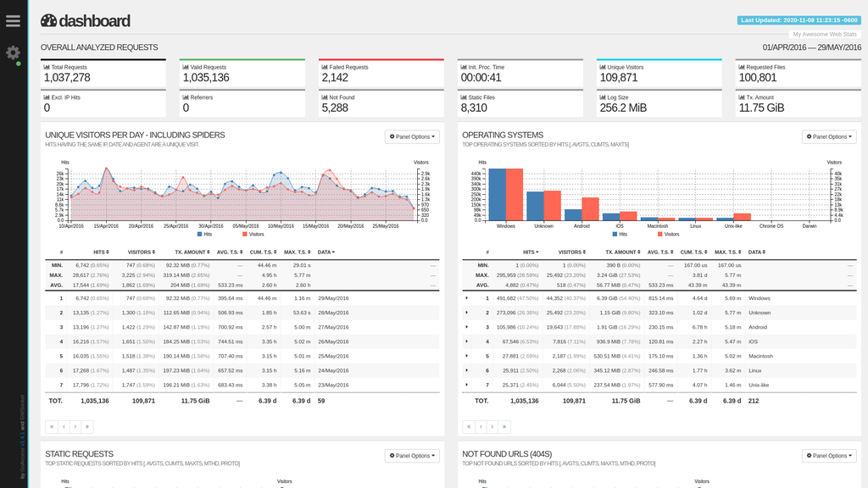Open Panel Options for Unique Visitors panel

(412, 136)
